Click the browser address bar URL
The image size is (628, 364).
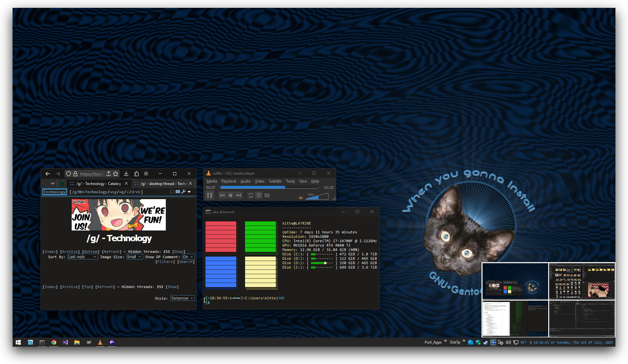tap(91, 174)
